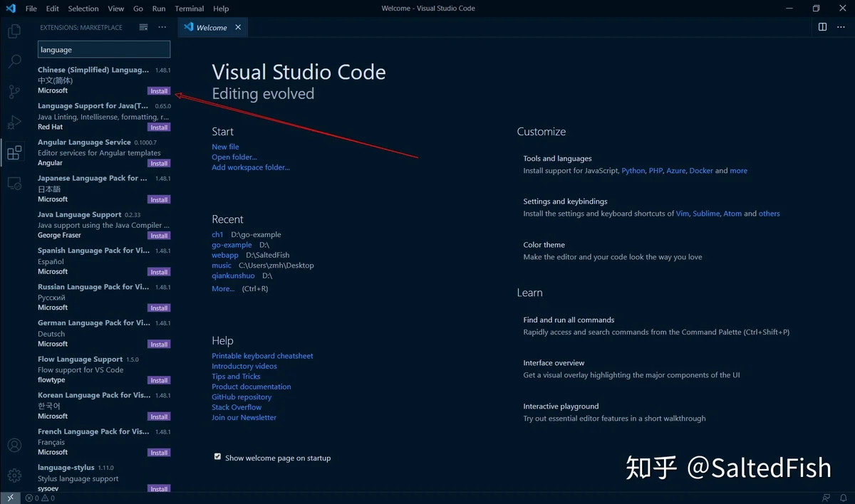This screenshot has height=504, width=855.
Task: Install German Language Pack
Action: pos(159,345)
